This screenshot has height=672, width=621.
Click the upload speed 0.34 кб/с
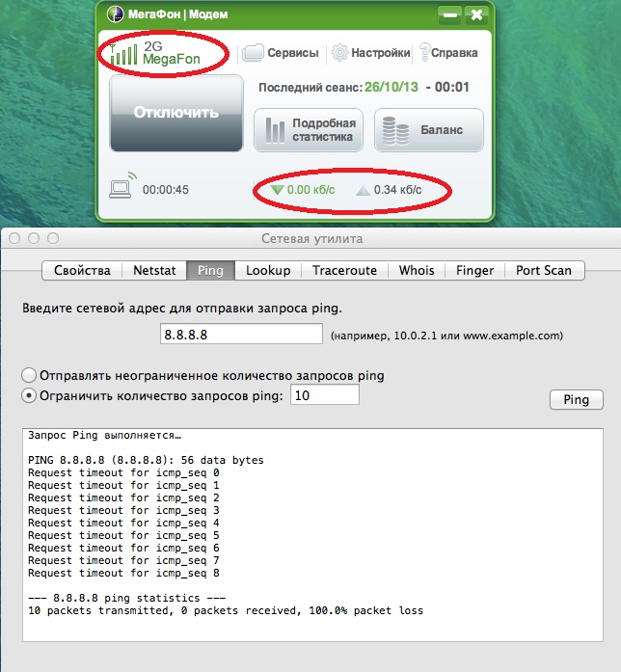click(397, 190)
